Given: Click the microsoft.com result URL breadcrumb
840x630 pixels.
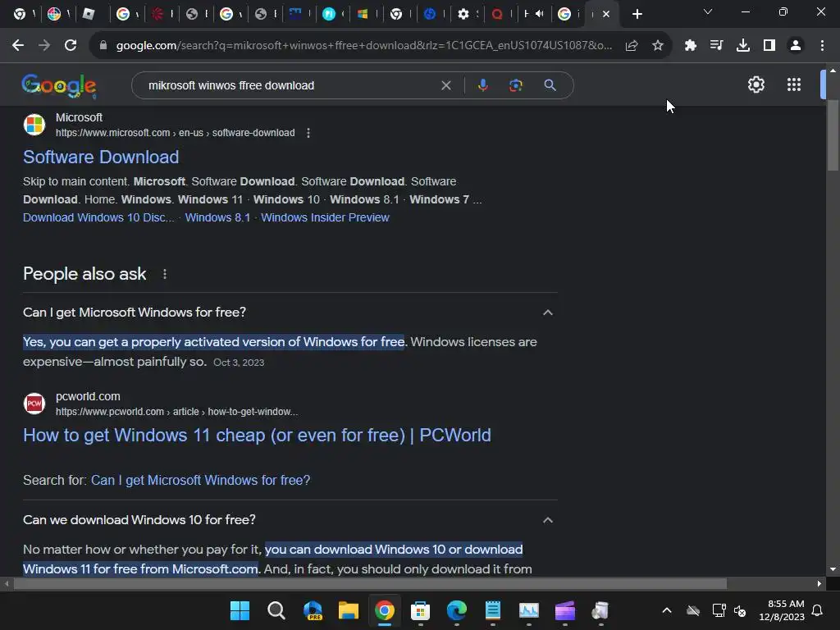Looking at the screenshot, I should (x=176, y=133).
